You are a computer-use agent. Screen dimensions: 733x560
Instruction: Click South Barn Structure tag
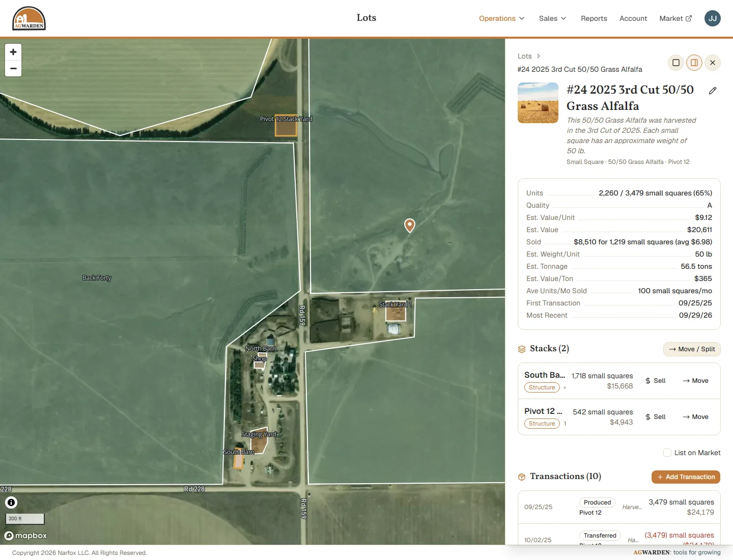point(542,387)
